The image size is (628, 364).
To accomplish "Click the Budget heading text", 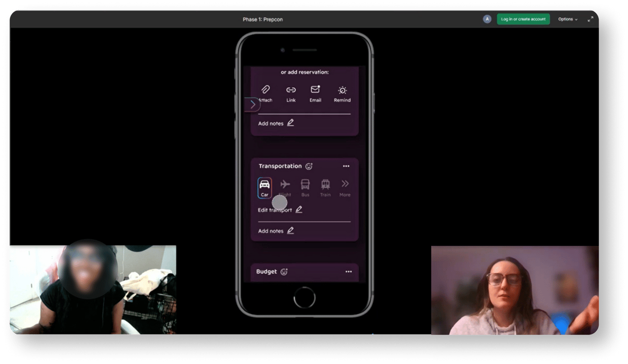I will pyautogui.click(x=266, y=272).
